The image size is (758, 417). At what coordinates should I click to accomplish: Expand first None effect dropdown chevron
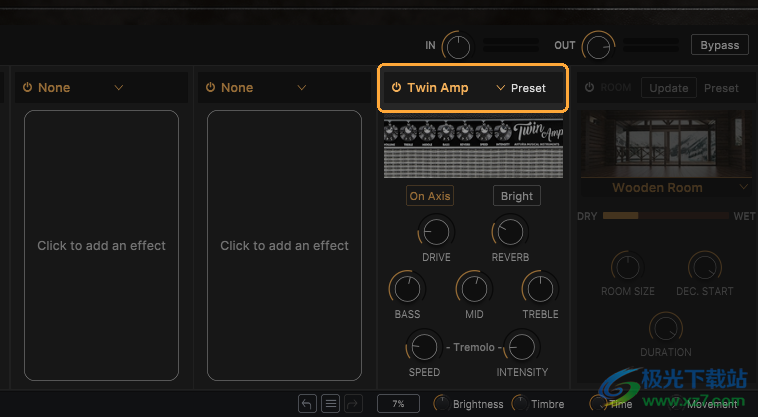[x=118, y=87]
